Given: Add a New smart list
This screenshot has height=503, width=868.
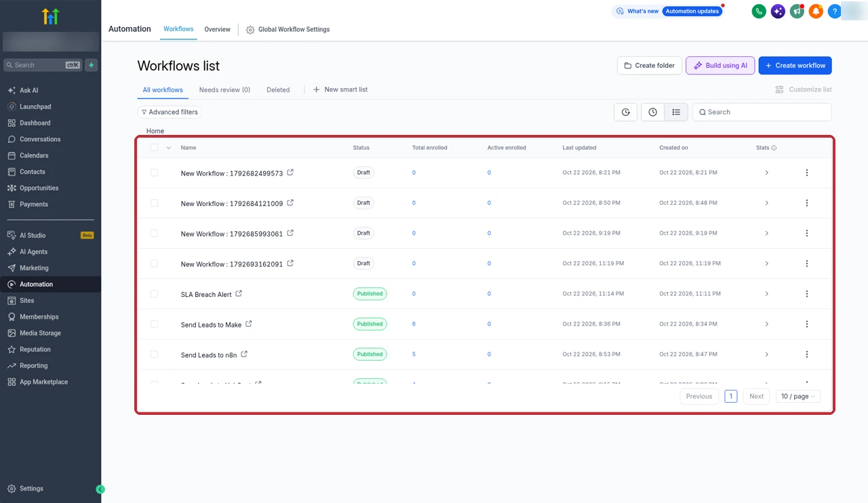Looking at the screenshot, I should 340,89.
